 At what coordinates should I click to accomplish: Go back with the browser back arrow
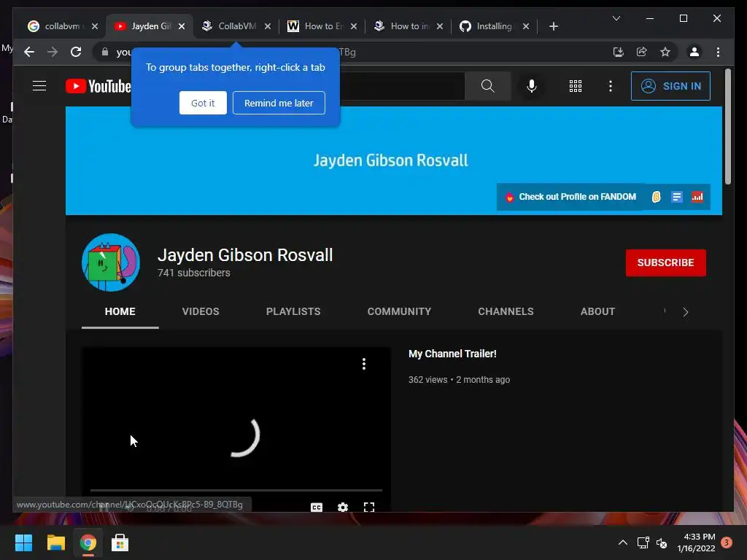29,52
